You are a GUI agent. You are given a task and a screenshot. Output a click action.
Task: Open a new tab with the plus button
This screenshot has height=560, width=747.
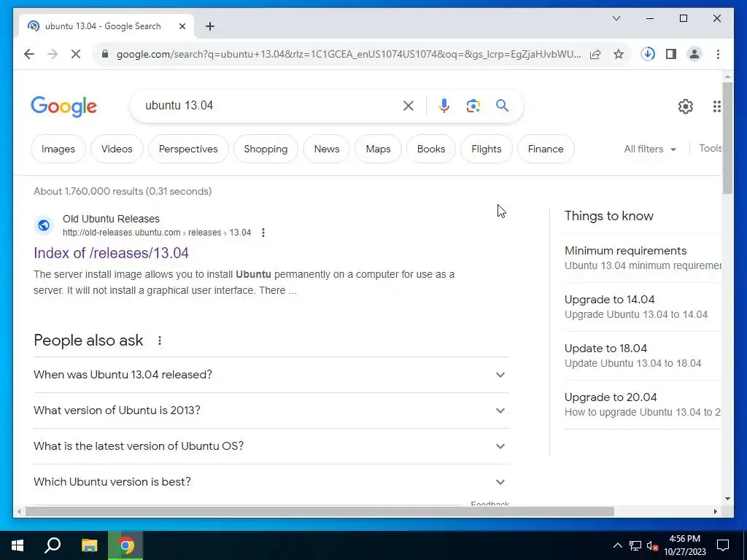(210, 26)
